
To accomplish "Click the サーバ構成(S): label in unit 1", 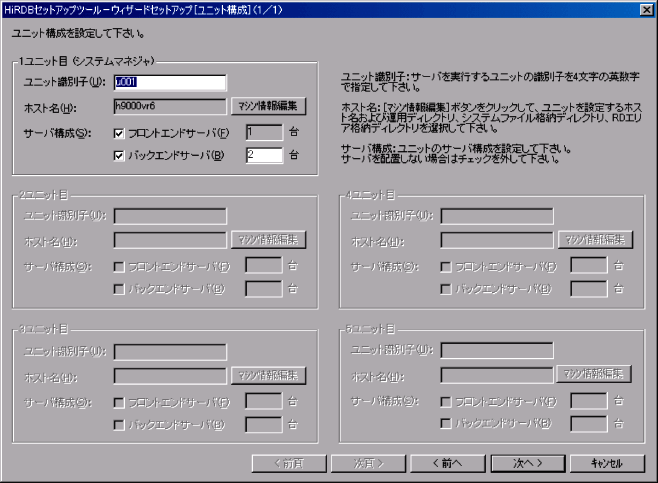I will pos(57,134).
